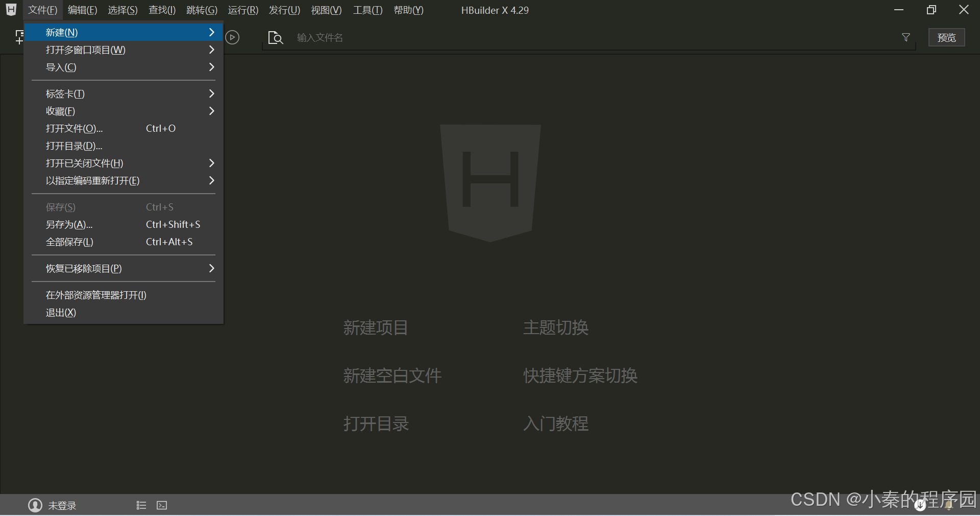Click the file search magnifier icon
Screen dimensions: 980x516
pyautogui.click(x=276, y=38)
